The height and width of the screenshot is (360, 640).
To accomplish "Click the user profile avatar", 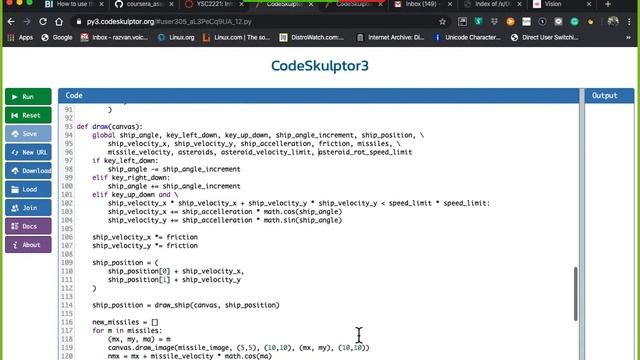I will pos(613,22).
